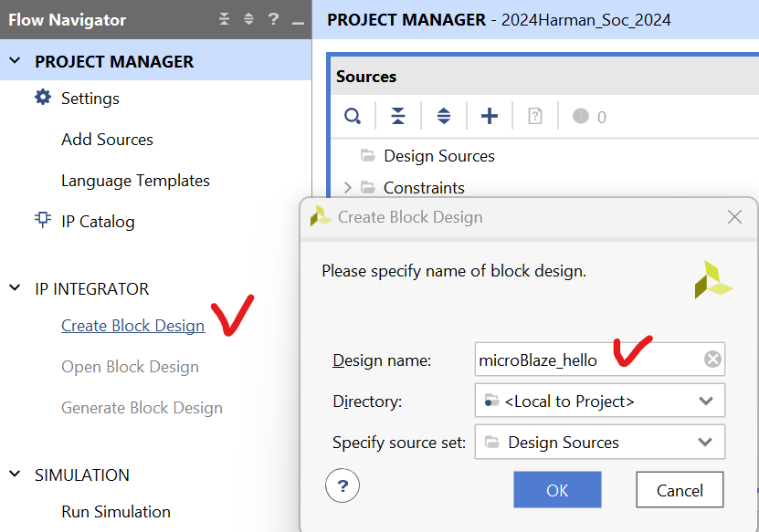Cancel the Create Block Design dialog
Screen dimensions: 759x532
680,490
